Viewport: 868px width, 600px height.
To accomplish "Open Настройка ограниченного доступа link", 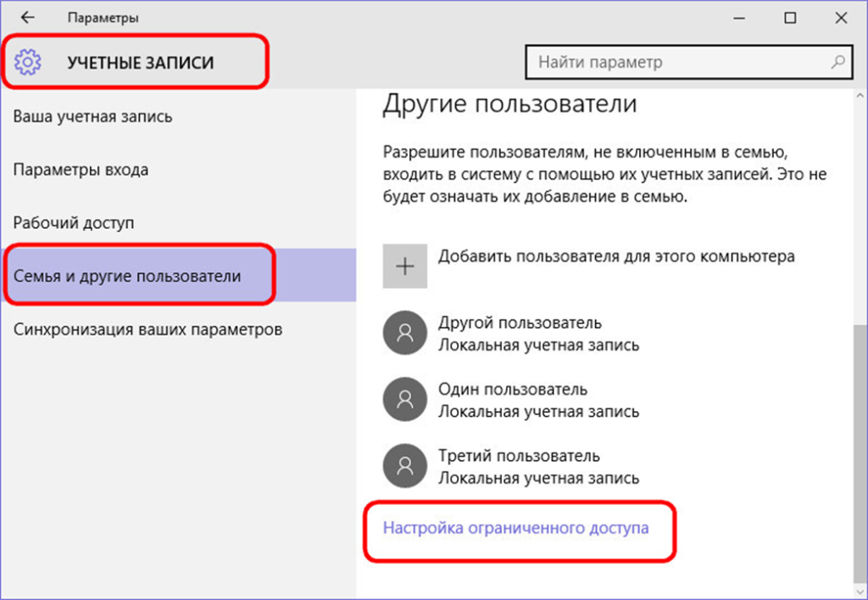I will [x=515, y=528].
